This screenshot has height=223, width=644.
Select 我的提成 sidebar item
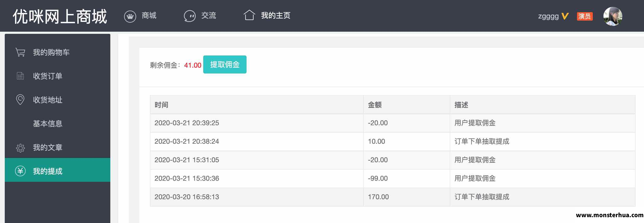58,170
